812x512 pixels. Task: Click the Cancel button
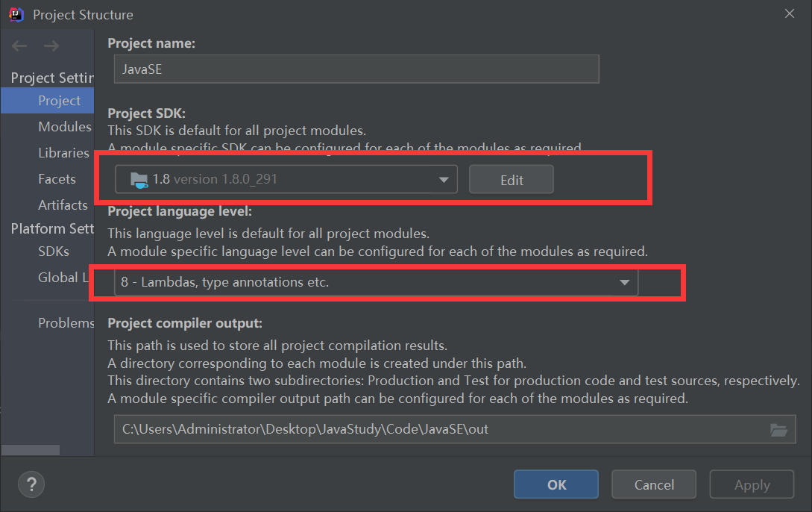pos(654,484)
